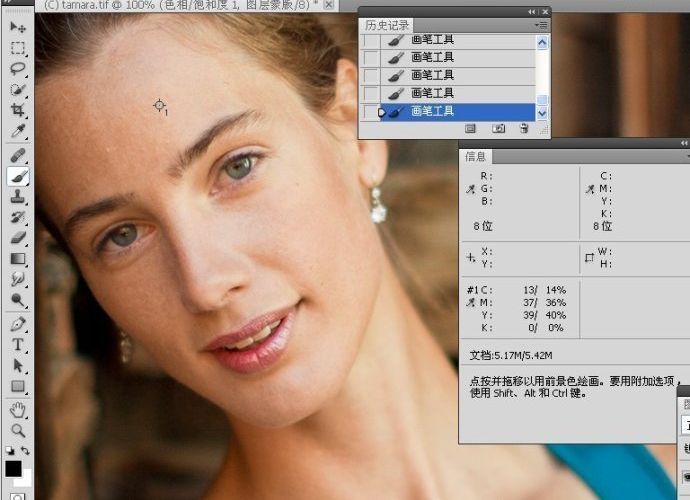Viewport: 690px width, 500px height.
Task: Open color sampler #1 readout options
Action: click(471, 302)
